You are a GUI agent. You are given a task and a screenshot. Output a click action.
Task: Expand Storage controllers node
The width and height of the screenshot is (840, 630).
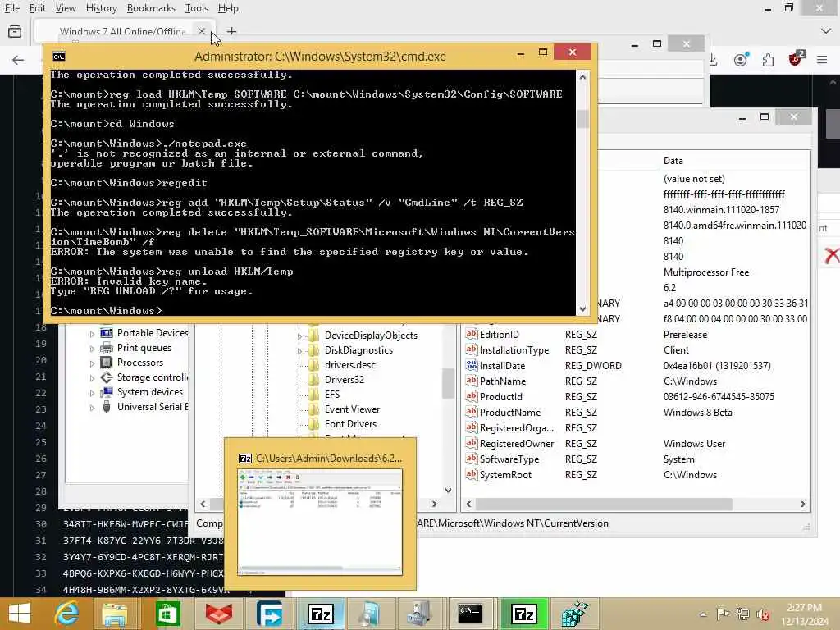(92, 378)
